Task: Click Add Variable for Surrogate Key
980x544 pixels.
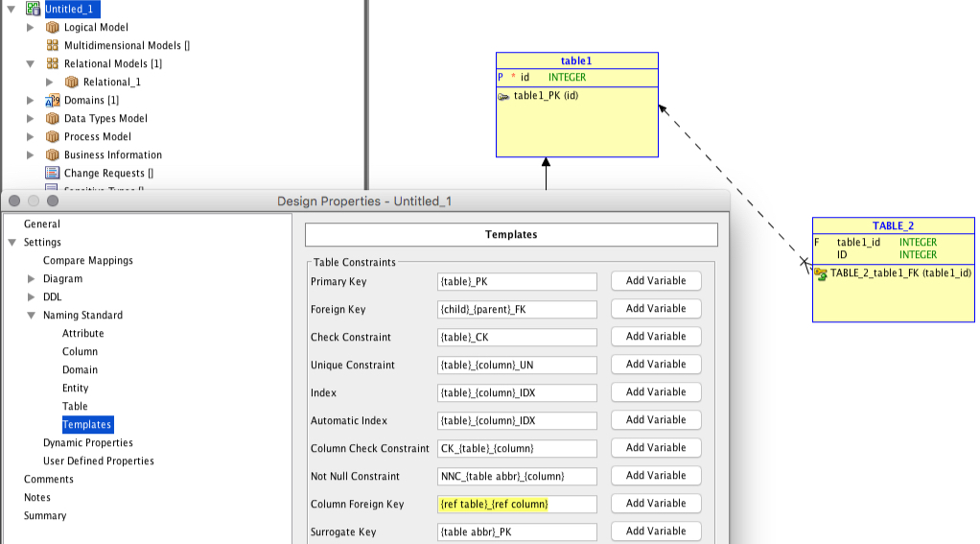Action: (656, 531)
